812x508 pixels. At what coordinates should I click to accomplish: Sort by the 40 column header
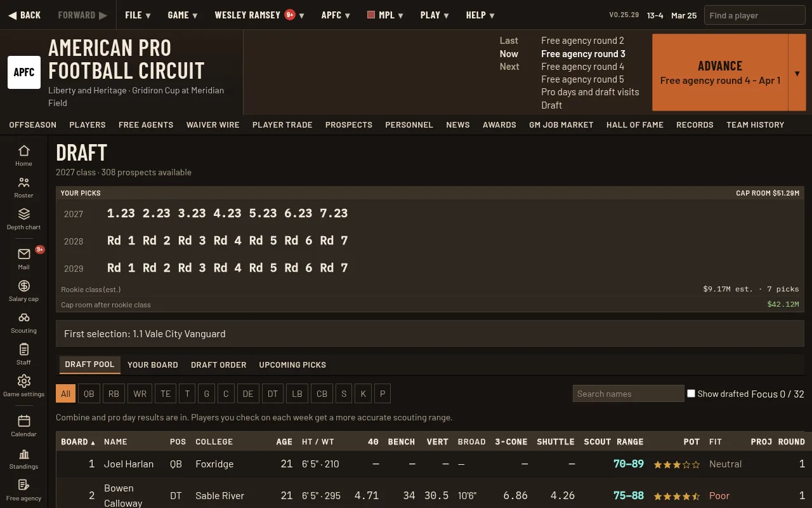click(x=373, y=441)
